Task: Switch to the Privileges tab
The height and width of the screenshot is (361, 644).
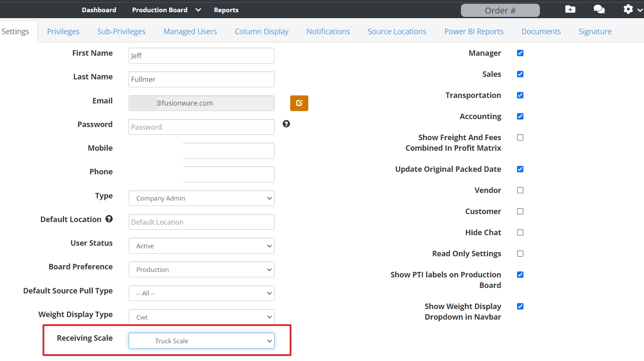Action: [x=63, y=32]
